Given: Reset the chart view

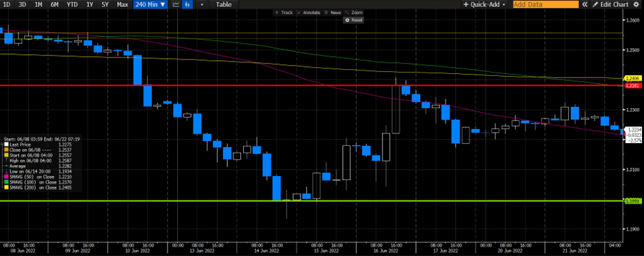Looking at the screenshot, I should click(354, 20).
